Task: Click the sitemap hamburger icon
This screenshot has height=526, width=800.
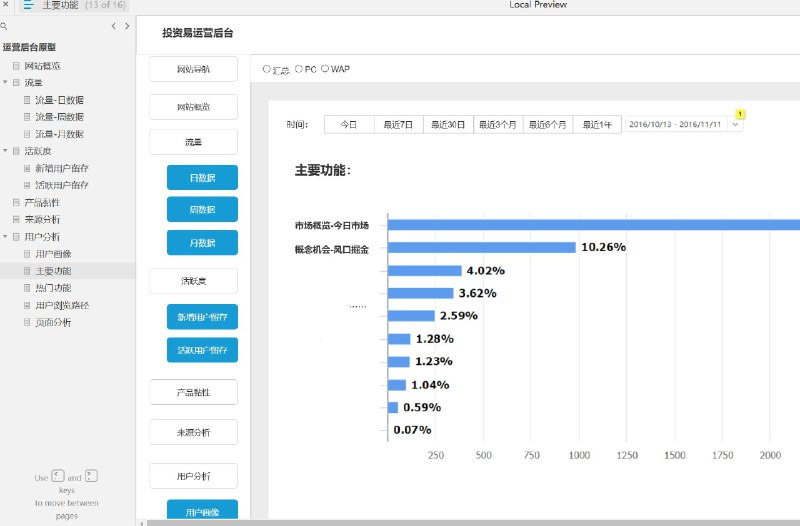Action: point(29,5)
